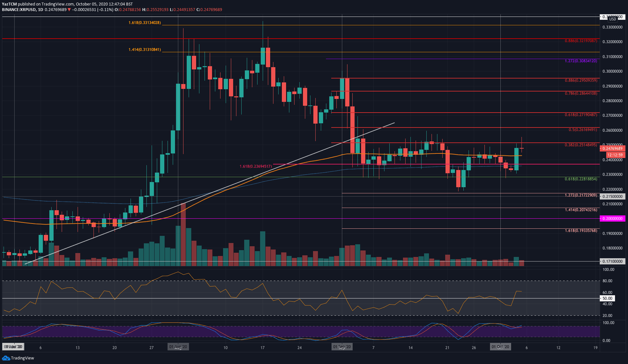This screenshot has width=628, height=364.
Task: Click the TradingView logo at bottom left
Action: (x=18, y=358)
